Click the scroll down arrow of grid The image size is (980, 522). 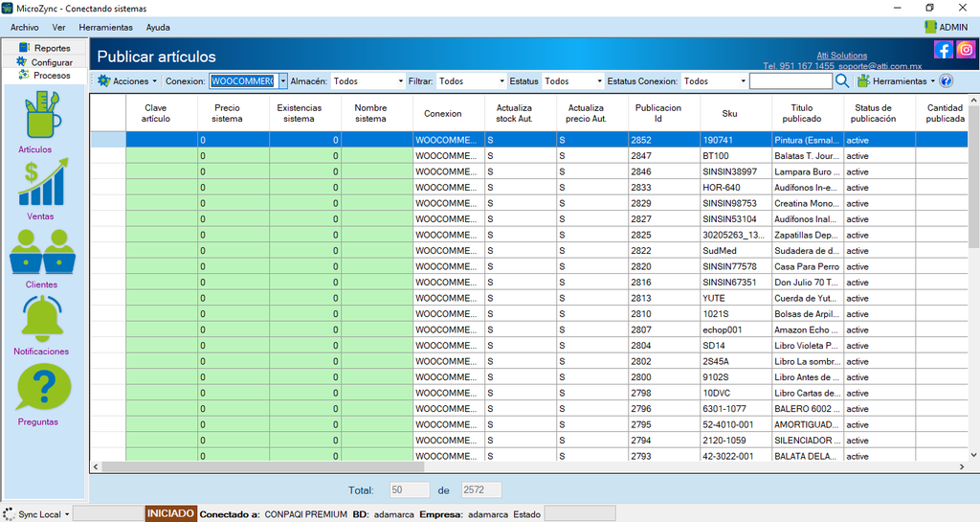coord(973,455)
